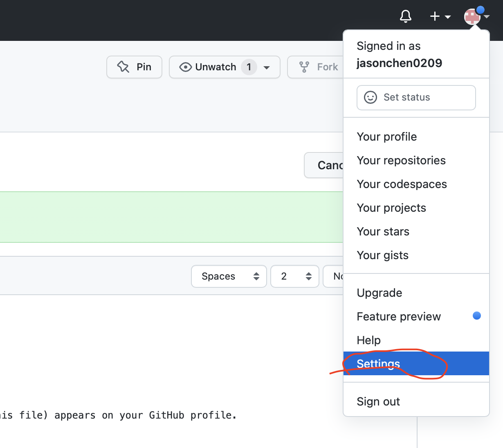The image size is (503, 448).
Task: Open Your gists from the menu
Action: [x=382, y=255]
